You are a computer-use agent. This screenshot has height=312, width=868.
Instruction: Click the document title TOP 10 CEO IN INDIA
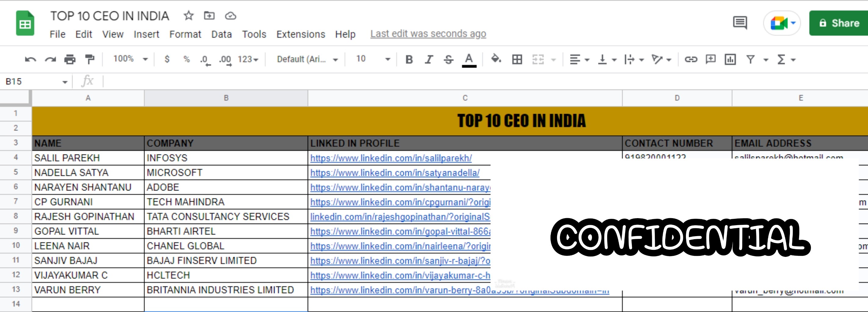pos(110,16)
